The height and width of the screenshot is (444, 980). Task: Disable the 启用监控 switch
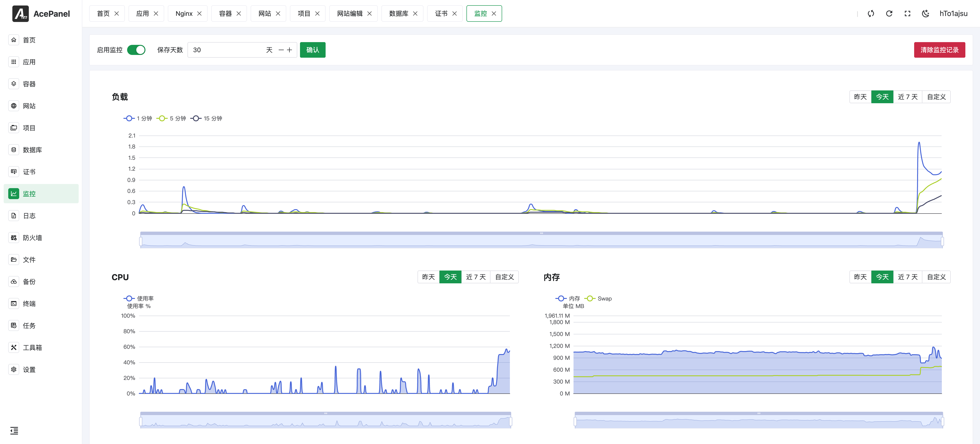click(x=136, y=50)
